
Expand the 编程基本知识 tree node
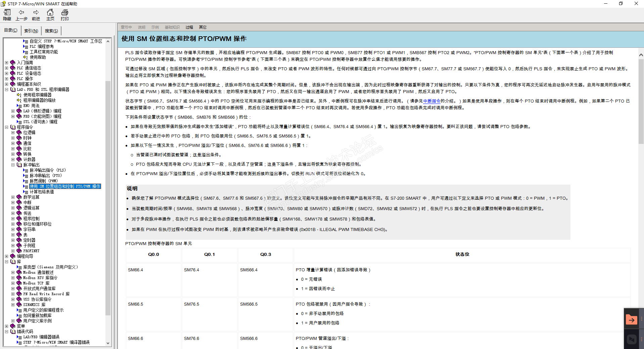[6, 84]
